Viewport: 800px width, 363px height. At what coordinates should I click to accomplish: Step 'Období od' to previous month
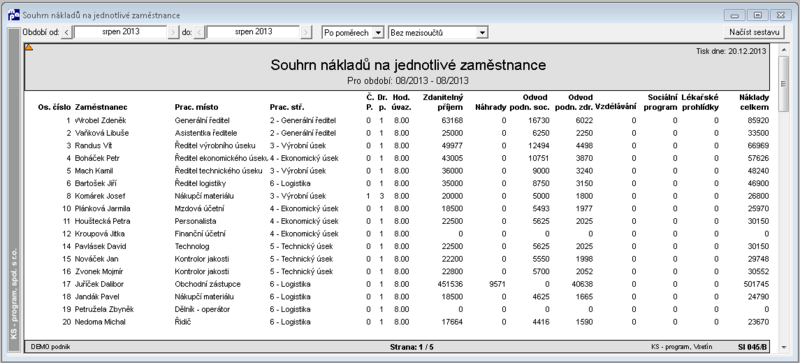pyautogui.click(x=66, y=33)
